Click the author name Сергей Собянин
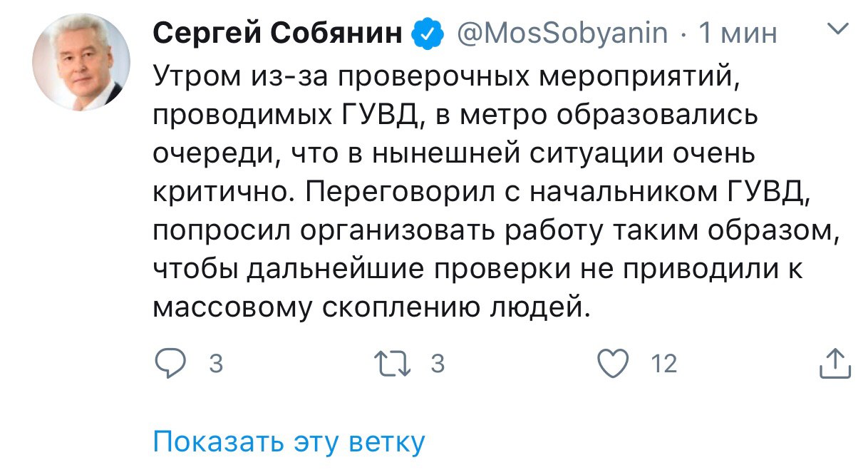Image resolution: width=868 pixels, height=470 pixels. pos(277,33)
